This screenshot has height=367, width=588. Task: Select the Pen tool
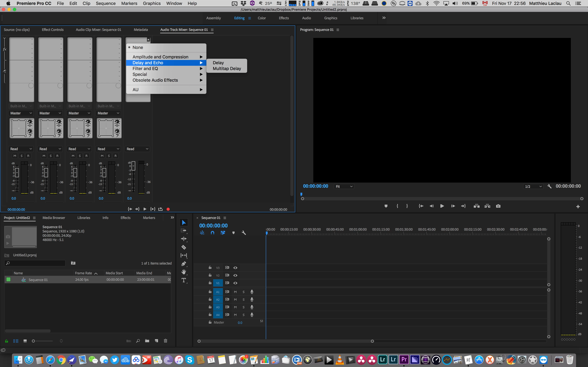tap(184, 264)
